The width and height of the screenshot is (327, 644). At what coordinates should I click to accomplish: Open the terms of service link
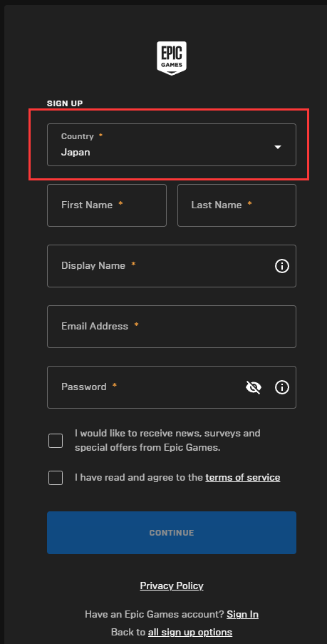coord(242,477)
